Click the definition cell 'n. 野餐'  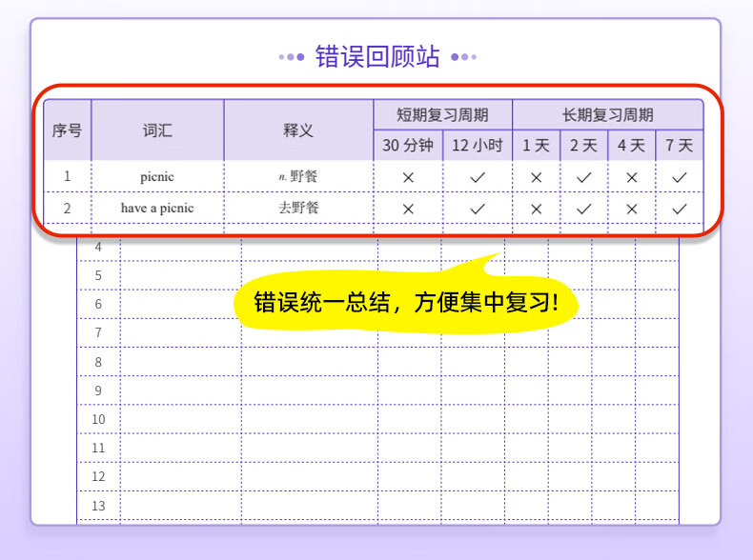[x=298, y=177]
